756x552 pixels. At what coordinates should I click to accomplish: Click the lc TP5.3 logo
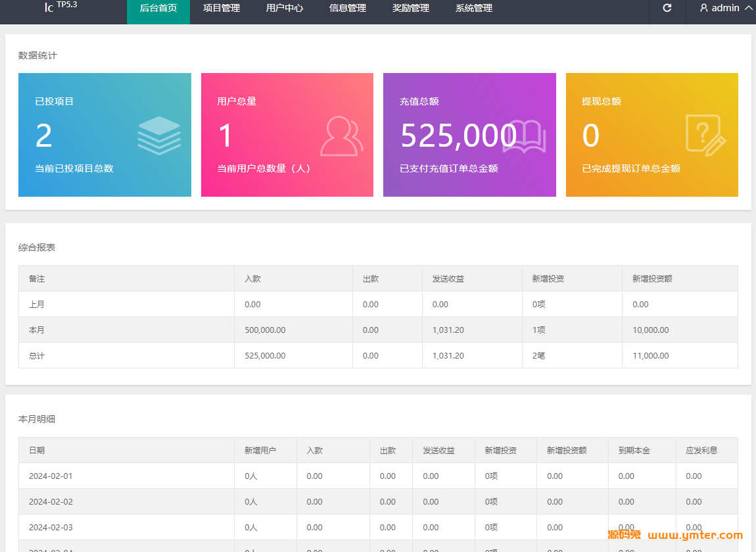pyautogui.click(x=60, y=7)
